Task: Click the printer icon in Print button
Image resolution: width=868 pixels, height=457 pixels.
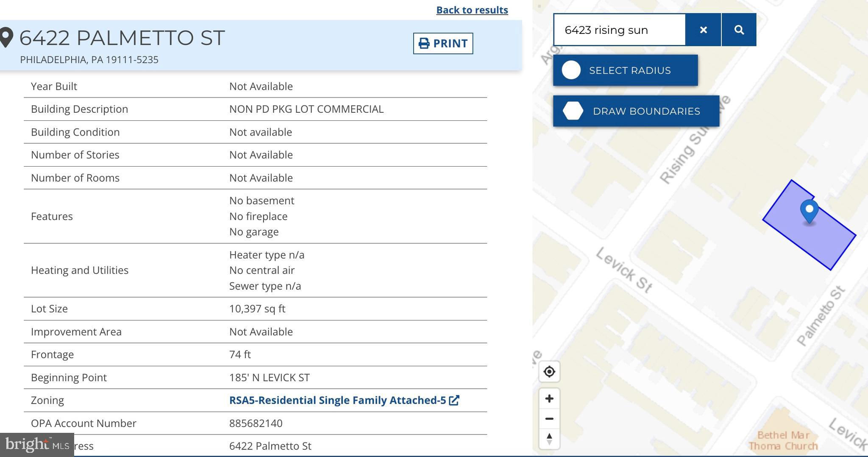Action: coord(424,43)
